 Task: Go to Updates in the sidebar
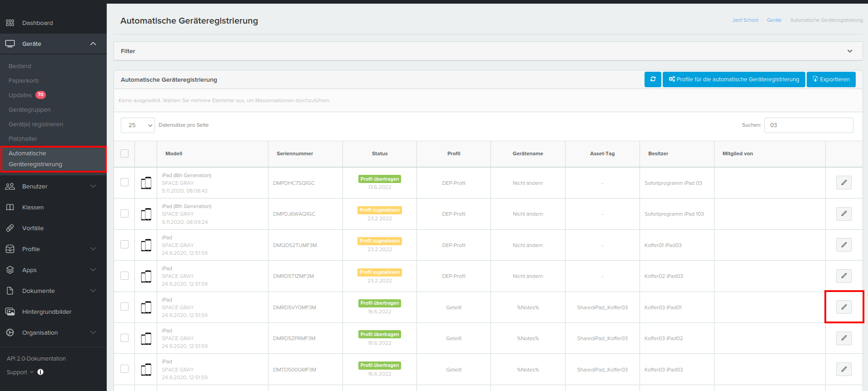coord(20,95)
